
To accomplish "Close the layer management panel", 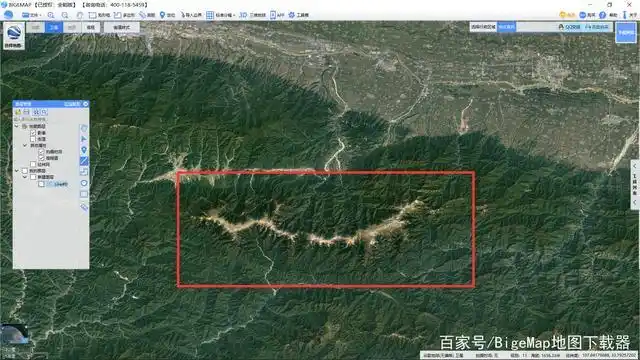I will coord(86,104).
